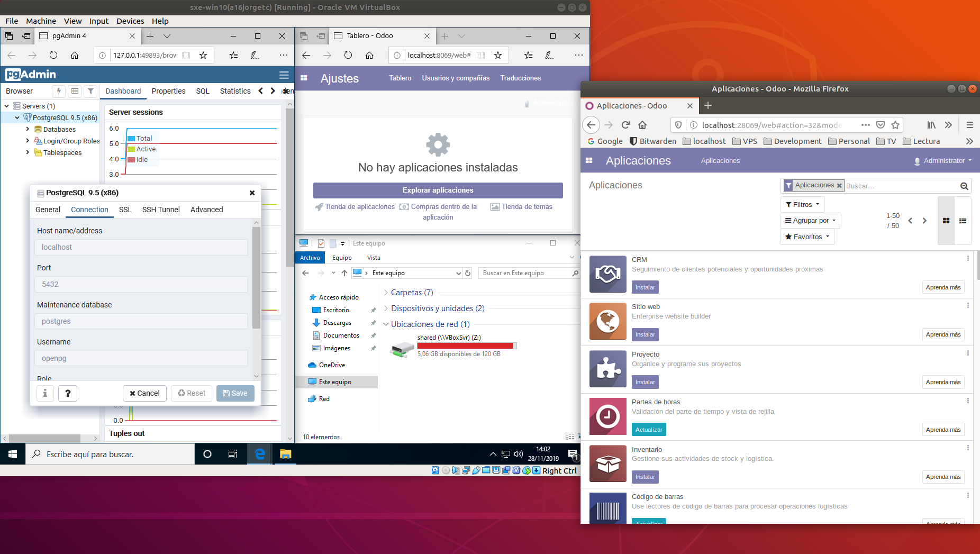Click the pgAdmin hamburger menu icon
This screenshot has height=554, width=980.
click(x=284, y=75)
